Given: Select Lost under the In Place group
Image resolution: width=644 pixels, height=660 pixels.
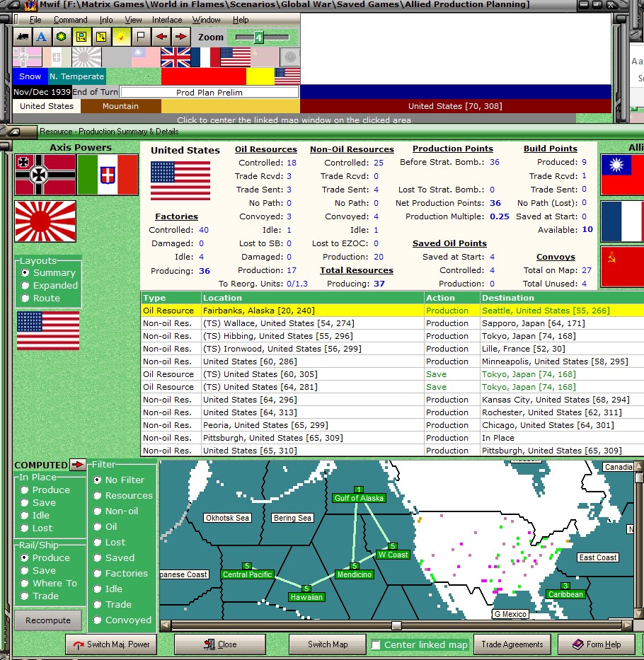Looking at the screenshot, I should [25, 528].
